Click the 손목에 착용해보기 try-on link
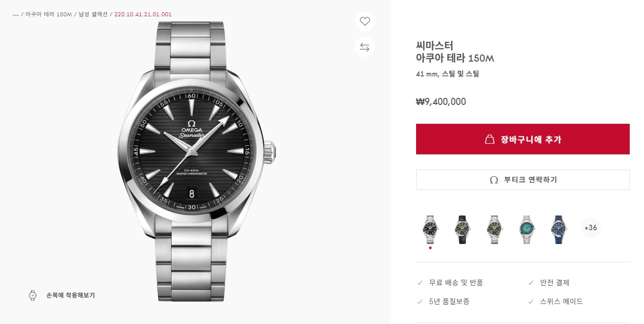The image size is (644, 324). click(x=70, y=295)
